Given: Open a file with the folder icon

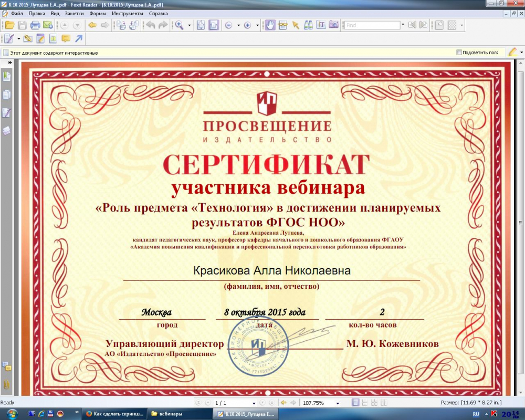Looking at the screenshot, I should (x=9, y=25).
